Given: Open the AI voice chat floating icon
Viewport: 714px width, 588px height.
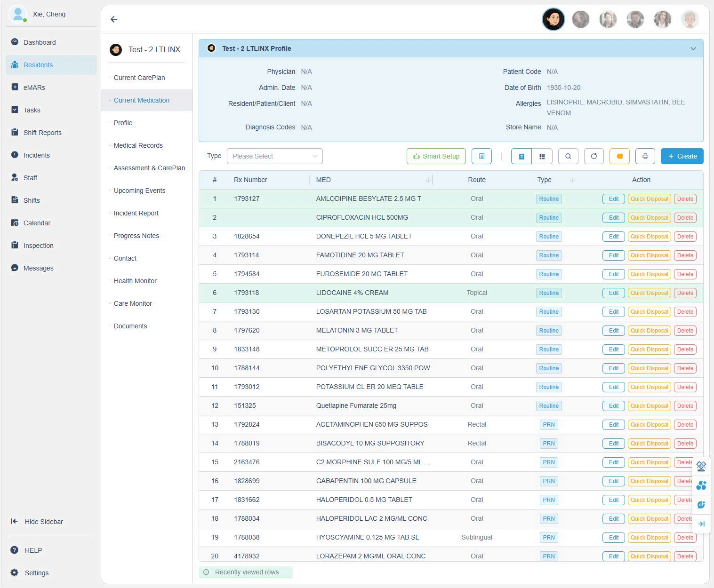Looking at the screenshot, I should (701, 504).
